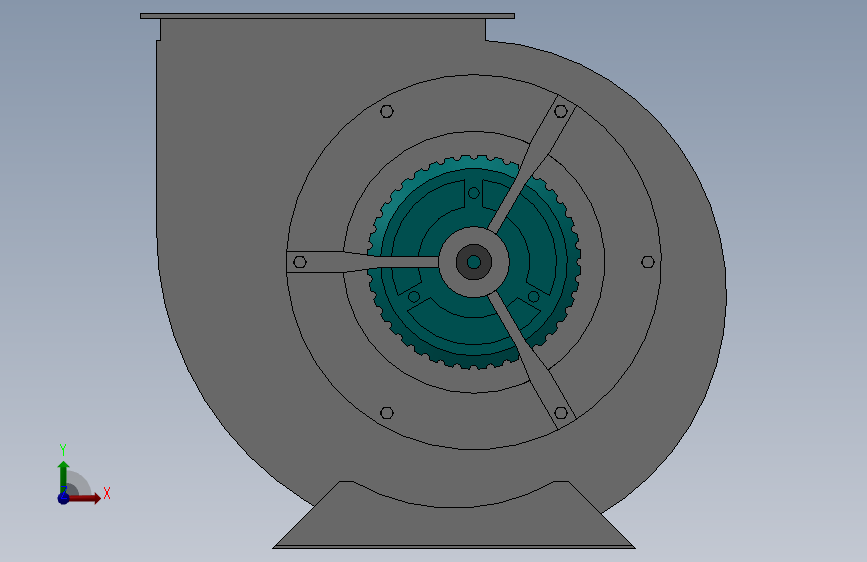Pick the lower-left bolt hole on inlet ring

387,413
